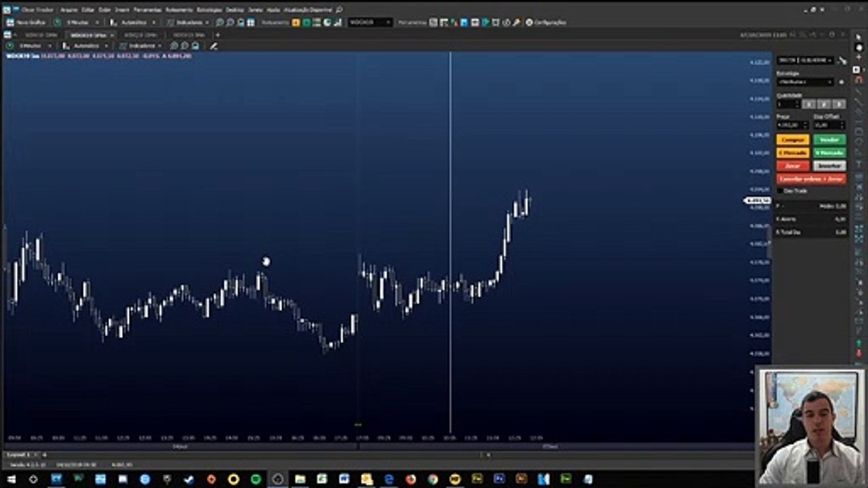Open File Explorer from the taskbar
868x488 pixels.
(300, 479)
